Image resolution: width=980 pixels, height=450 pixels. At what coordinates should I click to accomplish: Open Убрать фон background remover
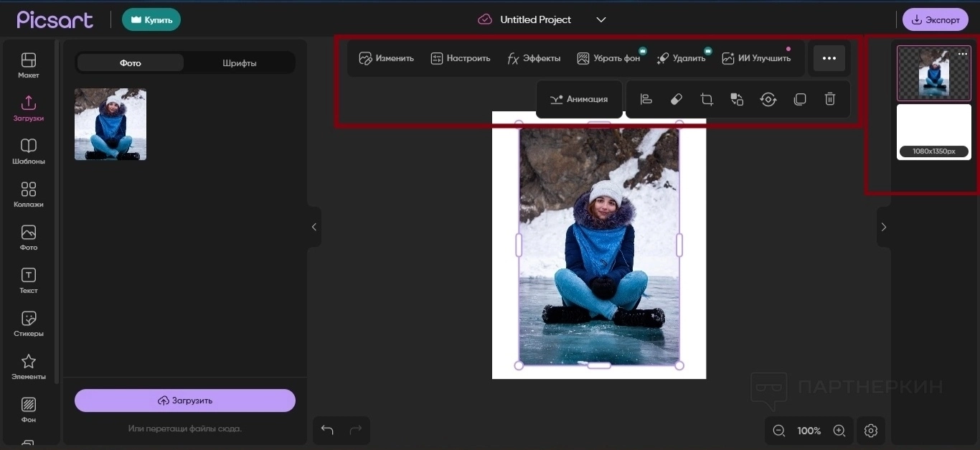pyautogui.click(x=608, y=58)
